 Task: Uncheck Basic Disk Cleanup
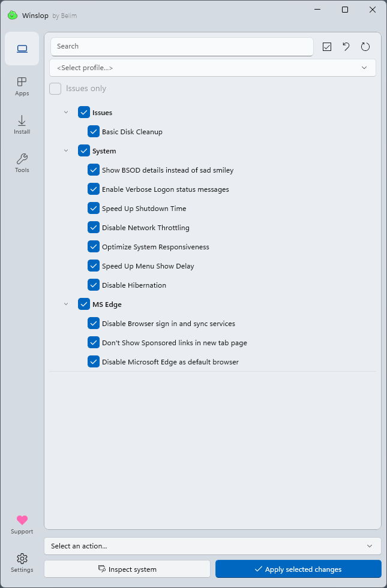94,132
